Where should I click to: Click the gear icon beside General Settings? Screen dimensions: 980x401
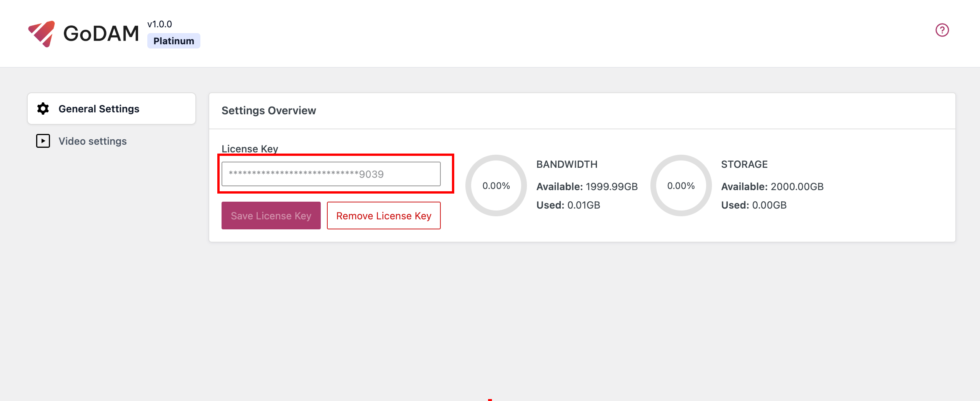coord(43,109)
